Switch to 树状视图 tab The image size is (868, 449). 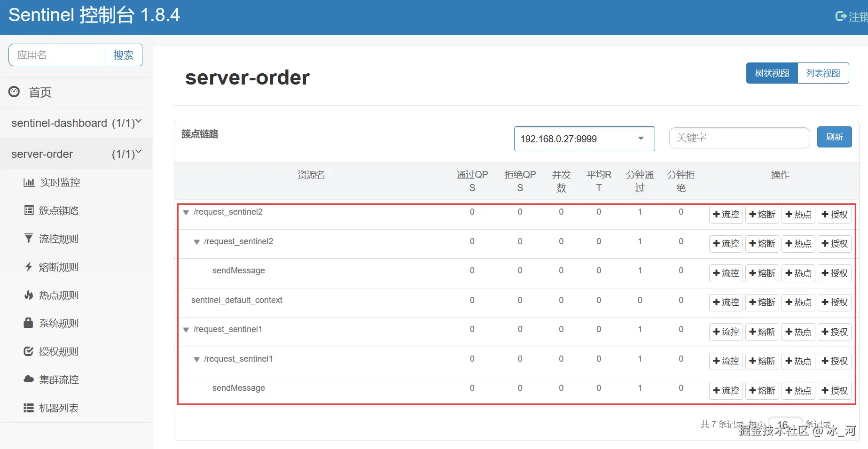pyautogui.click(x=772, y=73)
